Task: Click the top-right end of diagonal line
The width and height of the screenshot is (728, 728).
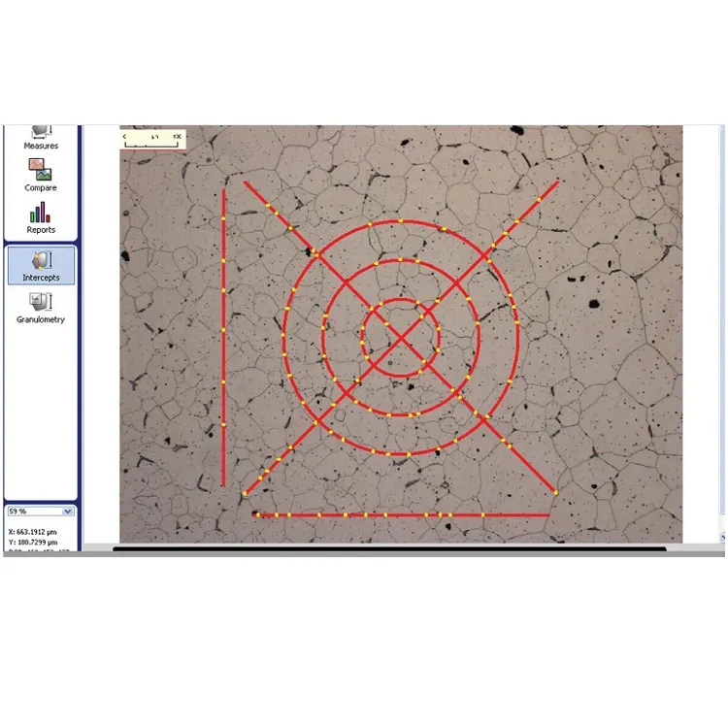Action: click(x=557, y=182)
